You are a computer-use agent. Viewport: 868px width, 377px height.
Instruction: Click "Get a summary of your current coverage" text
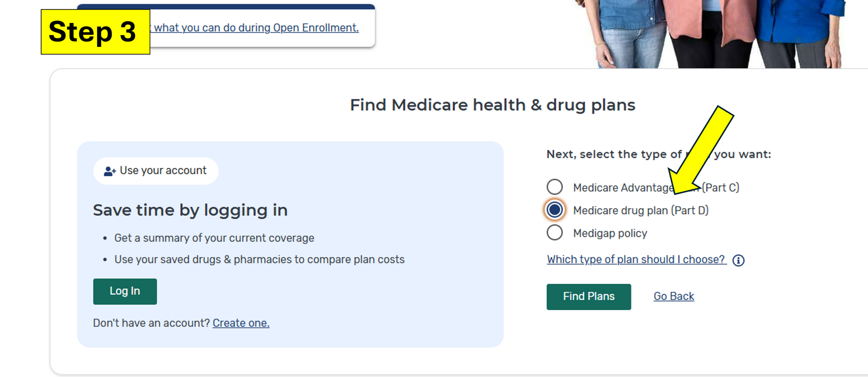pos(214,238)
